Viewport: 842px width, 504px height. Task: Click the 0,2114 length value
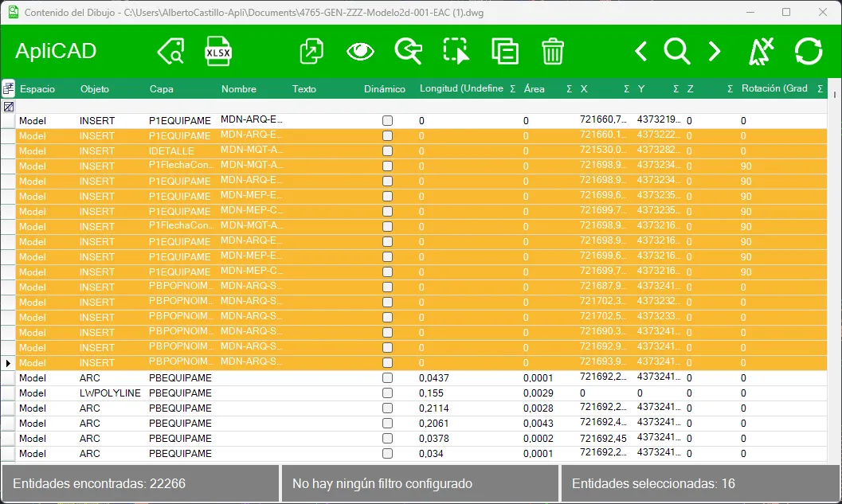pos(434,408)
